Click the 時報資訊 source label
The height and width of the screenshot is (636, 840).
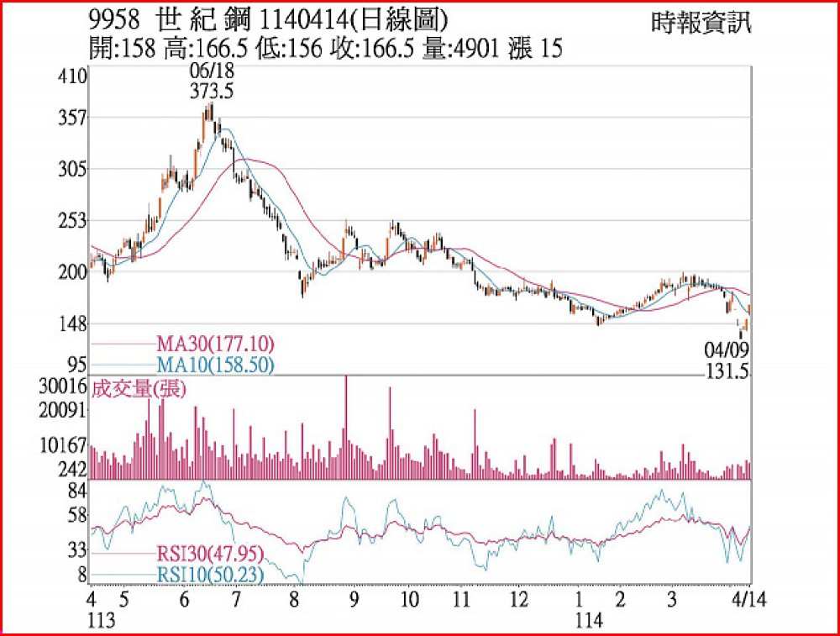click(701, 24)
